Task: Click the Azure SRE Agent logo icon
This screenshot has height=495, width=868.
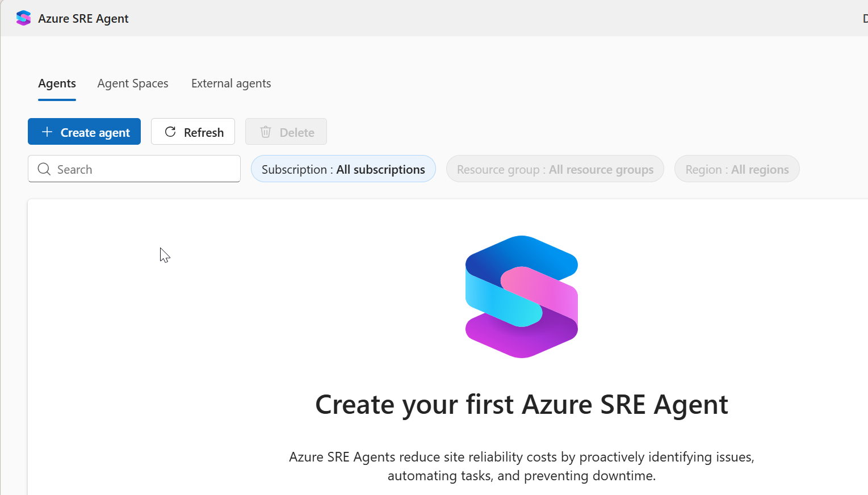Action: pos(23,18)
